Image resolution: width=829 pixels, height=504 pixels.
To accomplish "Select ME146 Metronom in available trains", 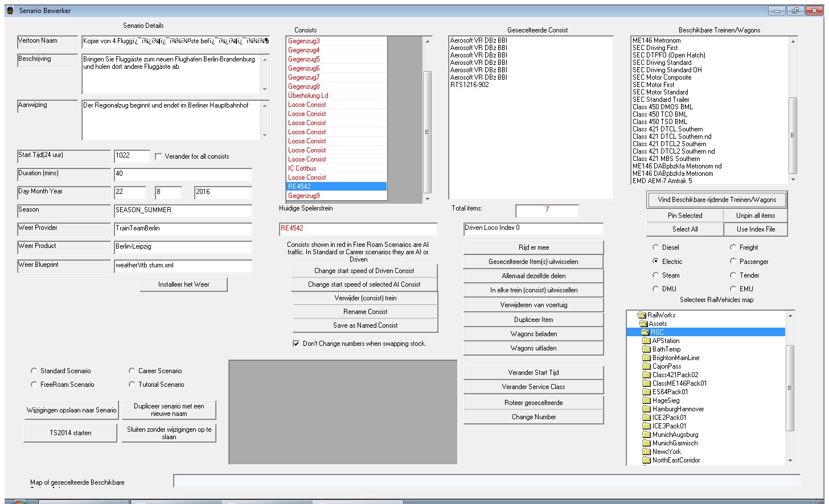I will tap(656, 40).
